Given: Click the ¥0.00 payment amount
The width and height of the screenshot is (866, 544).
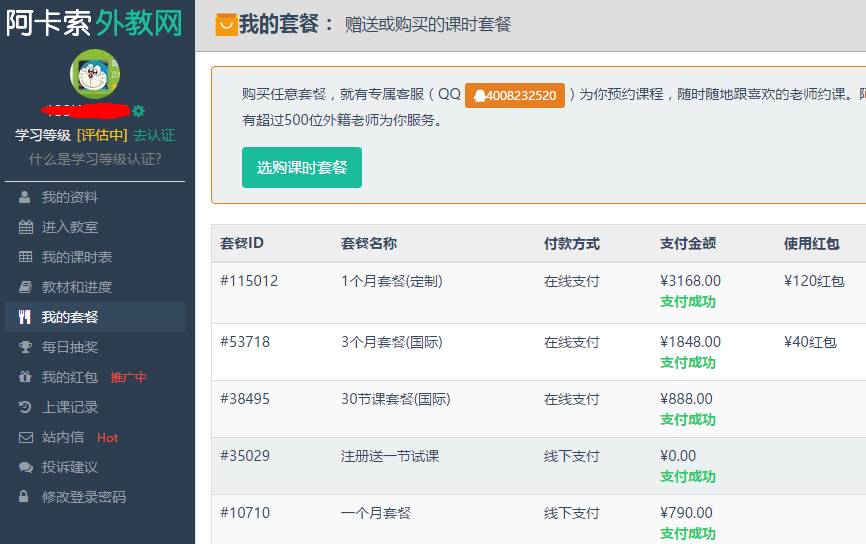Looking at the screenshot, I should click(x=678, y=456).
